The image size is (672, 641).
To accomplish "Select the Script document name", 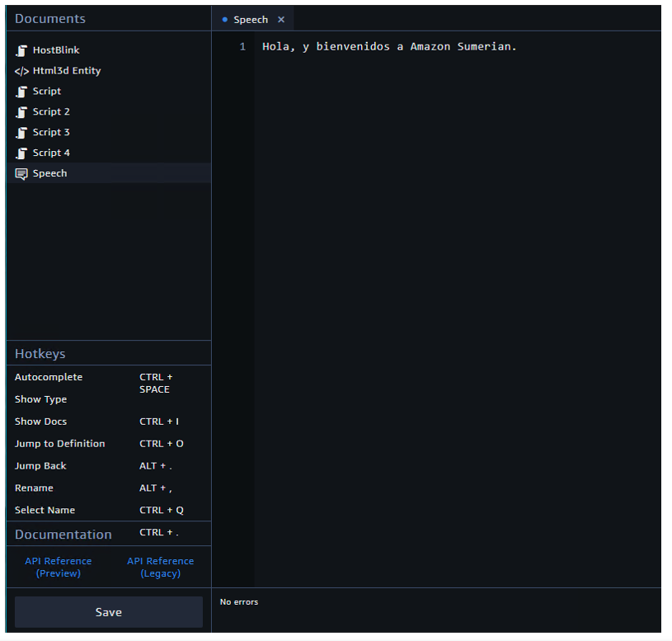I will [47, 92].
